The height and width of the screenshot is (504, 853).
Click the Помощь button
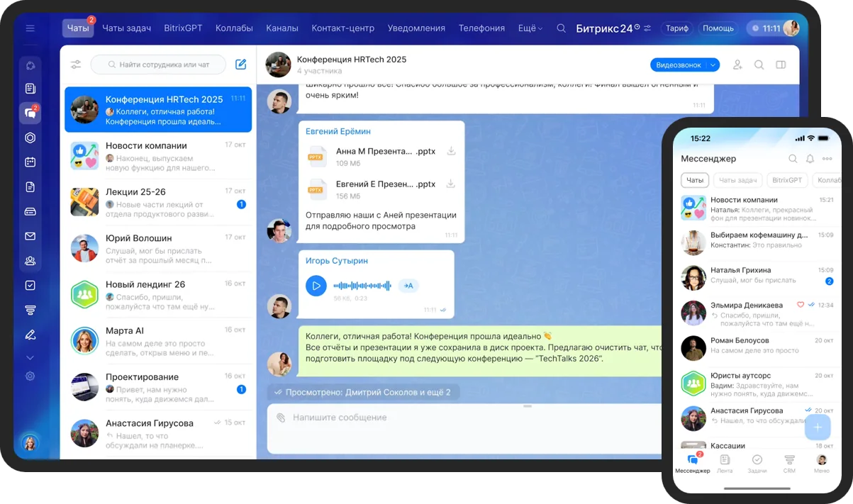[718, 28]
